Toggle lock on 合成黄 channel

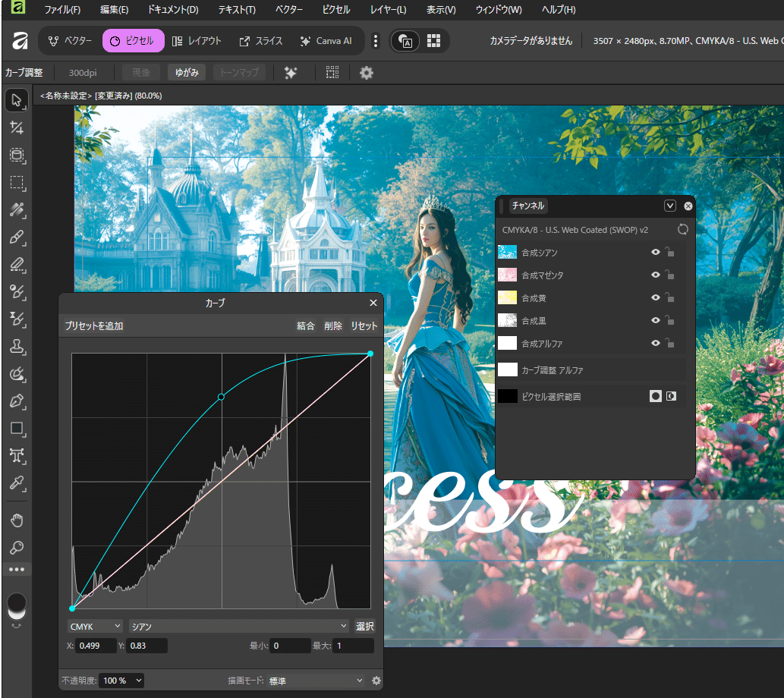(670, 297)
